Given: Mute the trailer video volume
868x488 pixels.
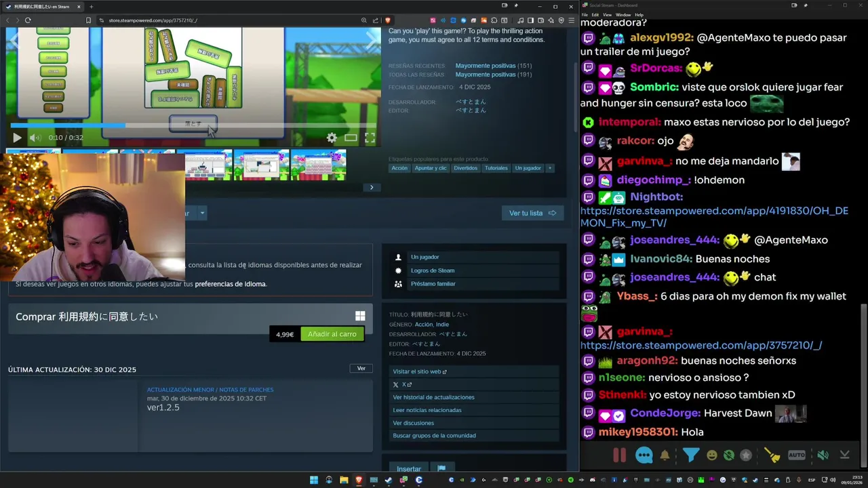Looking at the screenshot, I should [35, 138].
